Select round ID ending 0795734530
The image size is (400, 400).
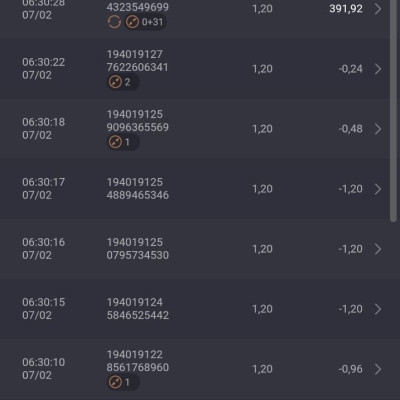coord(138,249)
